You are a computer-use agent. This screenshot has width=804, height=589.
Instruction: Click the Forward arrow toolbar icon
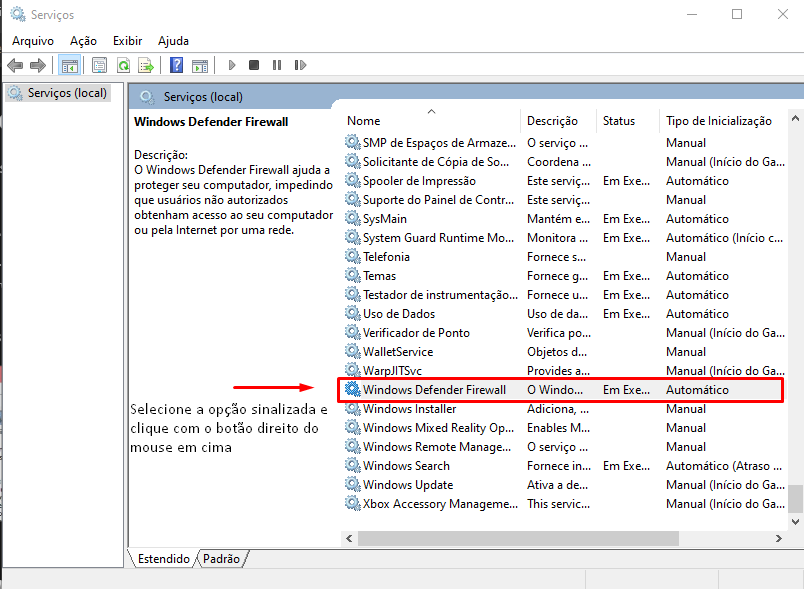pyautogui.click(x=38, y=65)
